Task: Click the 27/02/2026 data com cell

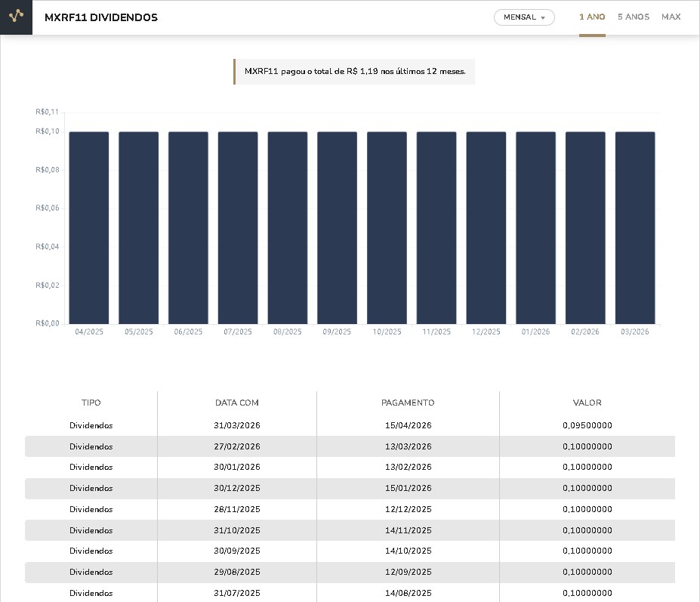Action: (237, 446)
